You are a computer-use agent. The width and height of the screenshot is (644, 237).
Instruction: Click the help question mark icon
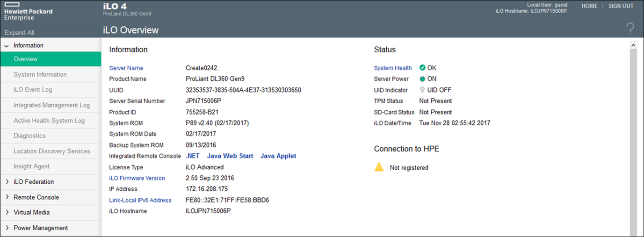coord(630,29)
